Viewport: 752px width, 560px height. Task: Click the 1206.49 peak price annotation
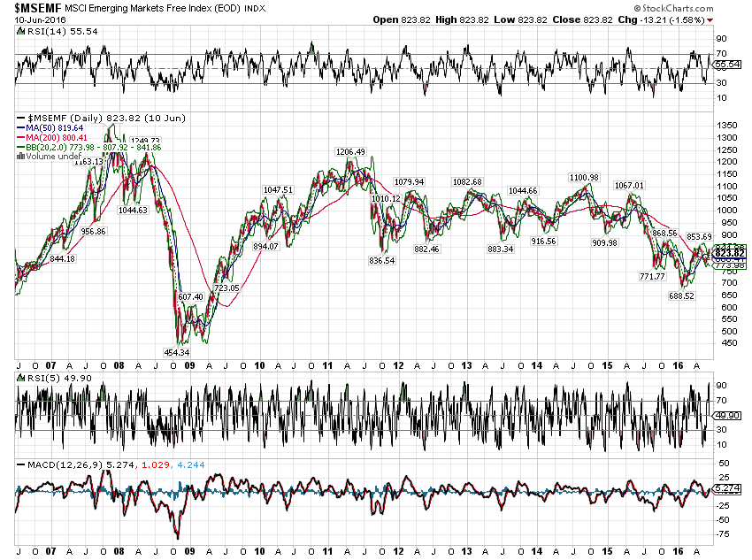(350, 151)
